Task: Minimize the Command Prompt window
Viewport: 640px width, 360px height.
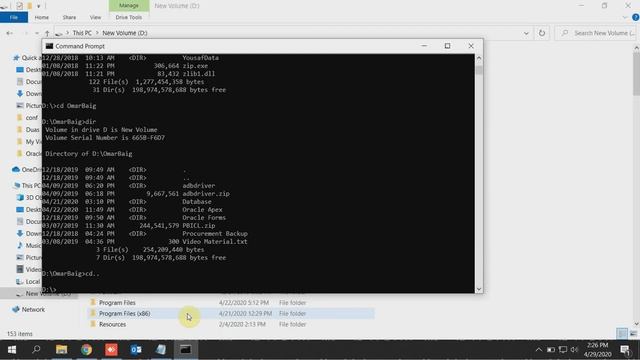Action: [x=424, y=46]
